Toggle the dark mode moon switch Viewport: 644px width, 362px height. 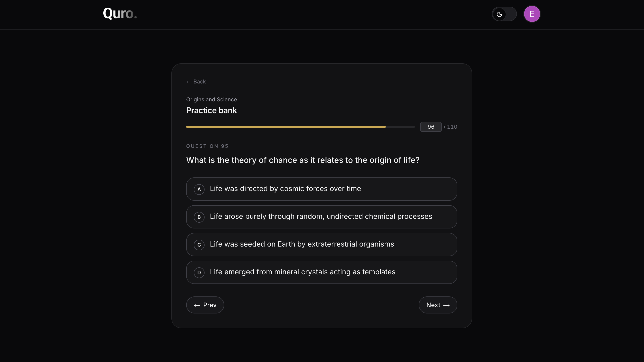504,14
